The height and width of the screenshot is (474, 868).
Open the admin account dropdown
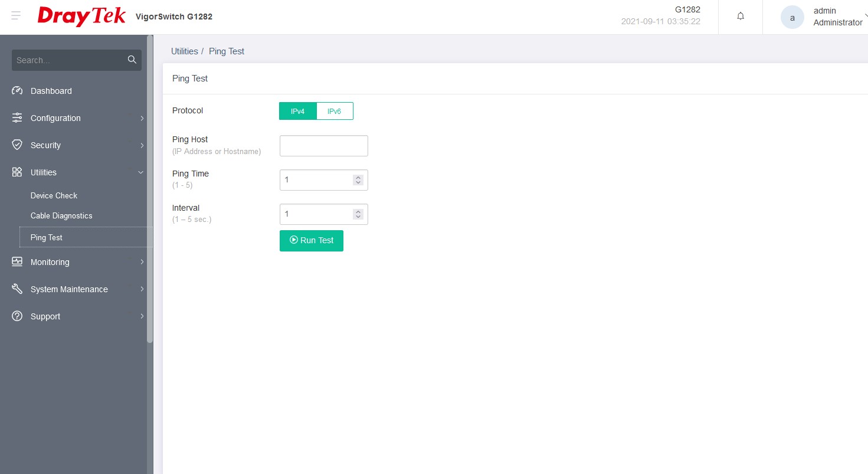[864, 16]
